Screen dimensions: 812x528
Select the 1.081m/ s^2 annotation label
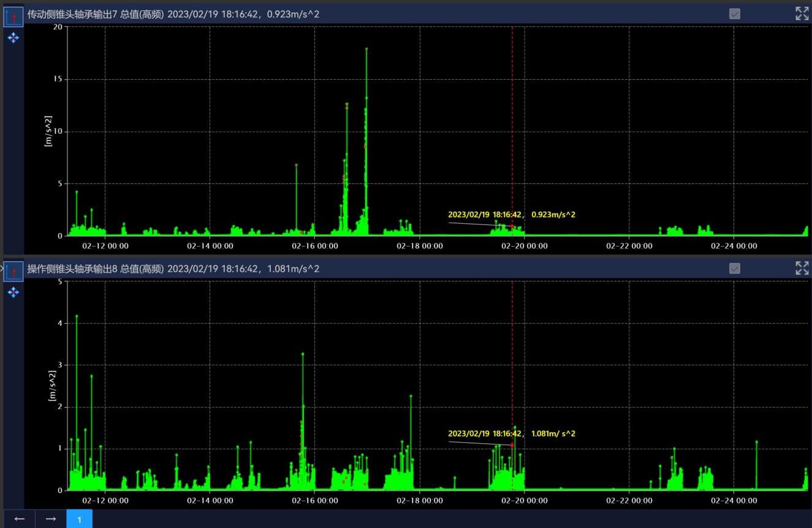click(512, 434)
